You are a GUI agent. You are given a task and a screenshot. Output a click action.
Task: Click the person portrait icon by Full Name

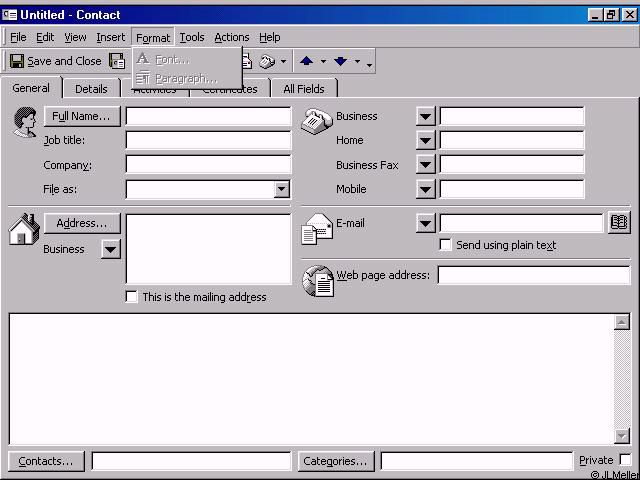click(25, 122)
